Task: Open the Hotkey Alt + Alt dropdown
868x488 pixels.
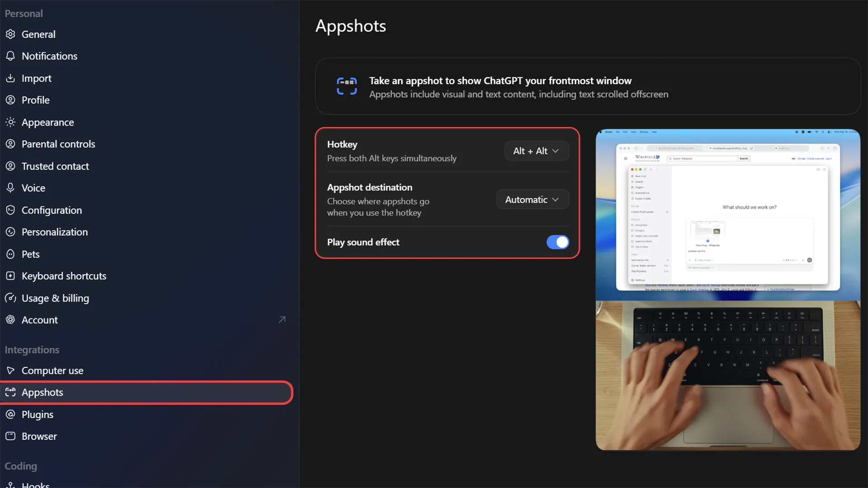Action: (537, 151)
